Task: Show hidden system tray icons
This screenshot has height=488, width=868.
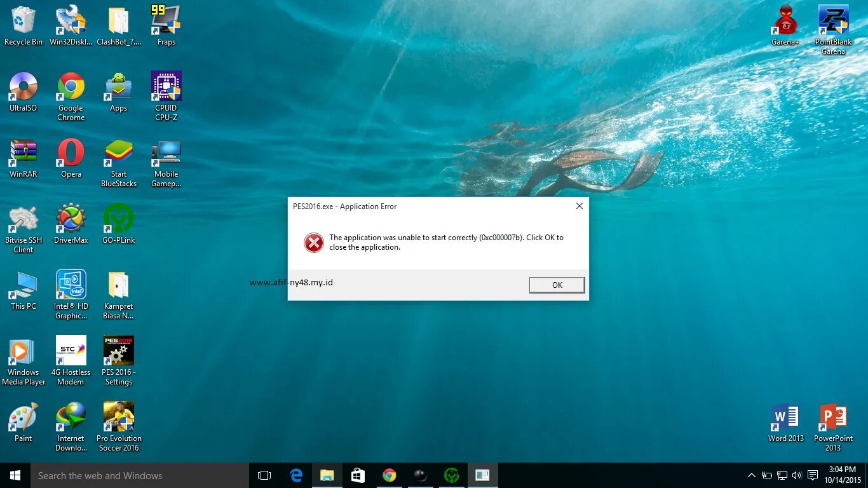Action: (752, 475)
